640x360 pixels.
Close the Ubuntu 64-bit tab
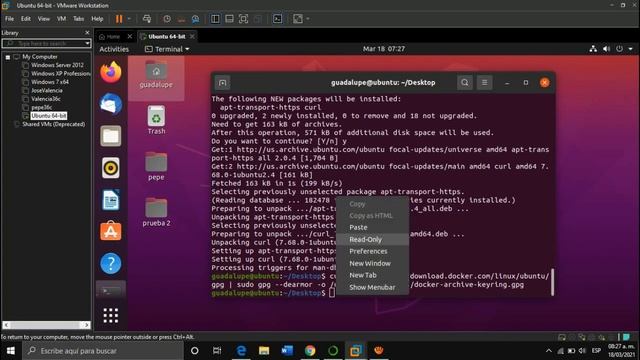click(x=192, y=36)
